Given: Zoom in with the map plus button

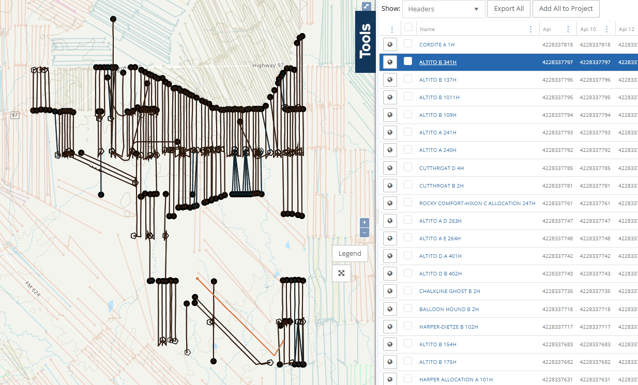Looking at the screenshot, I should click(365, 223).
